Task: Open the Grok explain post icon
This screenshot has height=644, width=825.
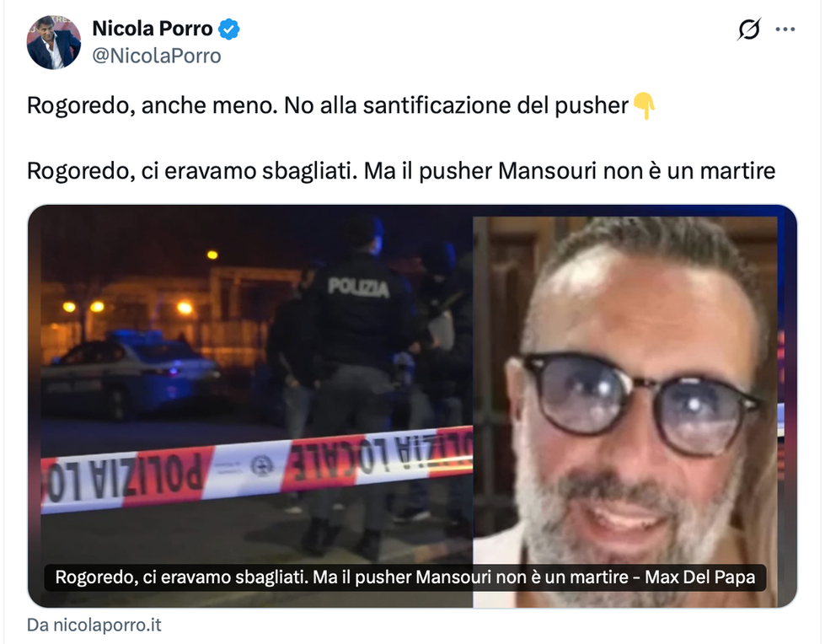Action: [748, 29]
